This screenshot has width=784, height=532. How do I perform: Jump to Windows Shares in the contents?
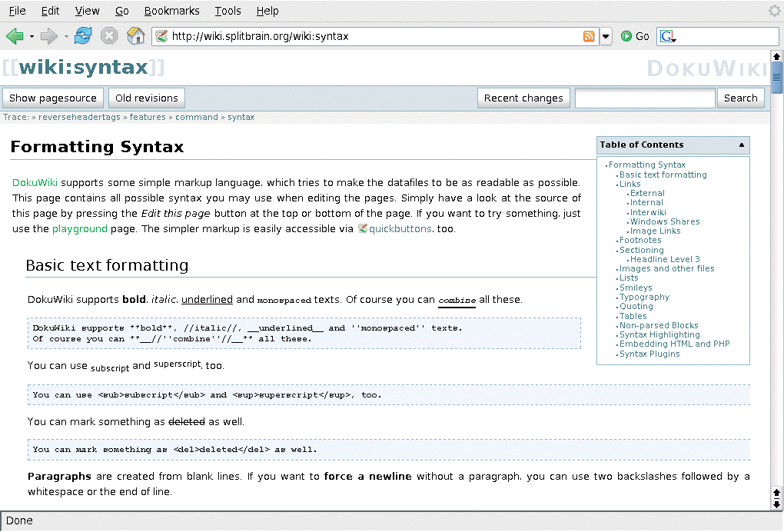click(665, 221)
